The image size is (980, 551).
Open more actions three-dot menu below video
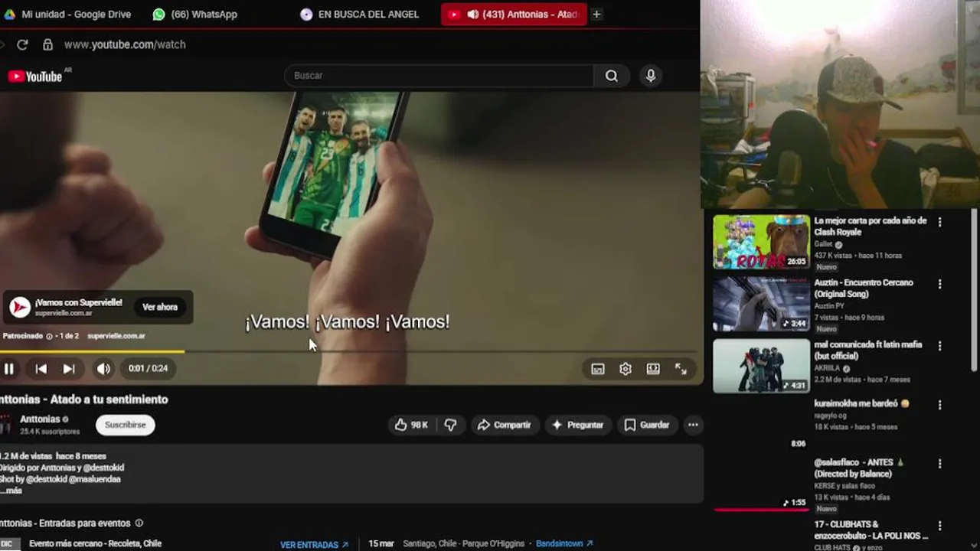[693, 425]
